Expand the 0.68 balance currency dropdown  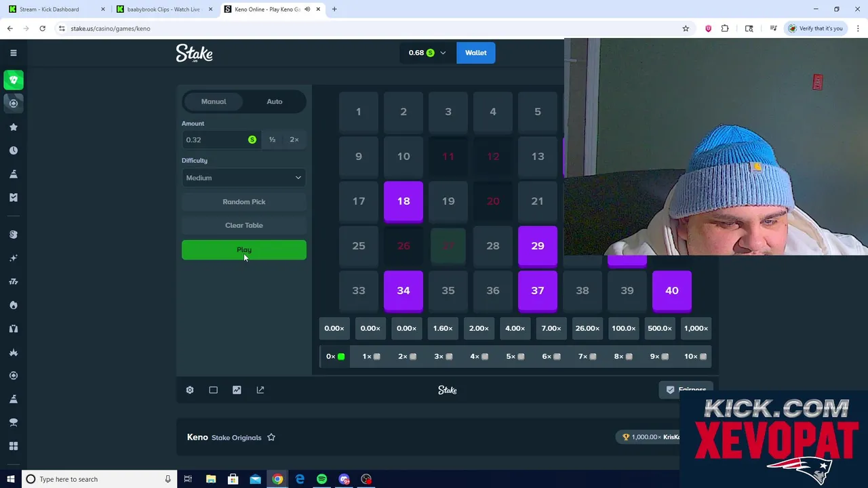coord(427,53)
